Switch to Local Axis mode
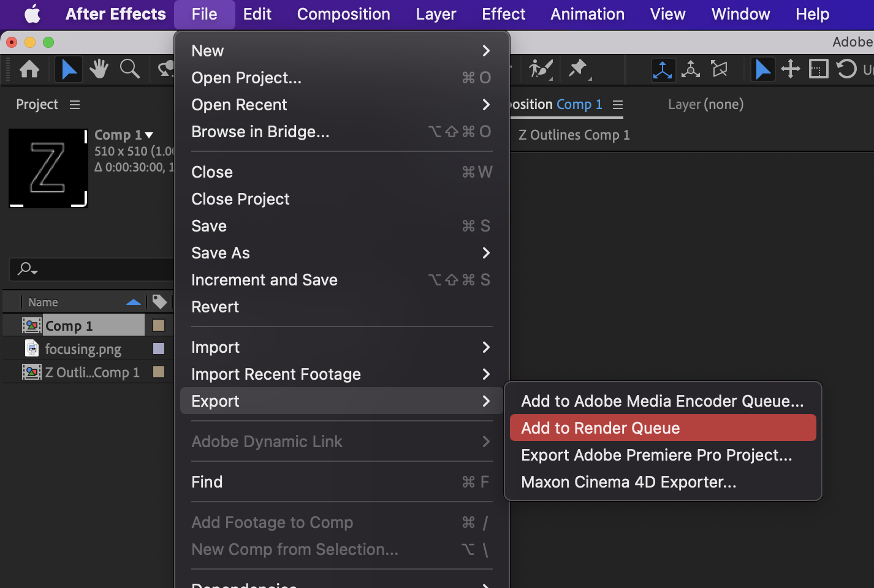Image resolution: width=874 pixels, height=588 pixels. click(x=663, y=69)
